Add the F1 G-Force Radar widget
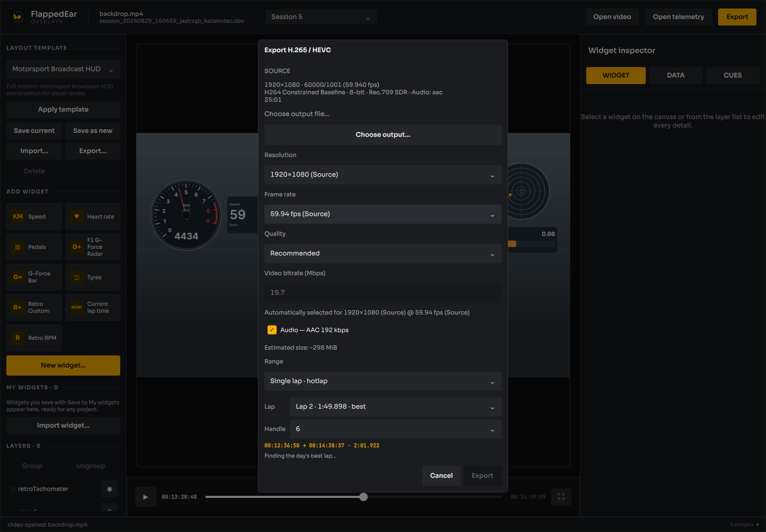The image size is (766, 532). click(93, 247)
